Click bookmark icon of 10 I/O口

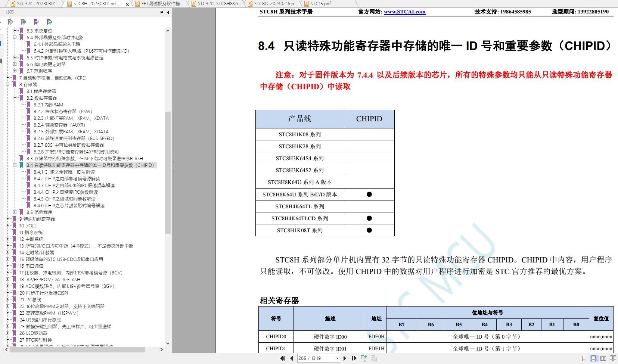point(14,225)
